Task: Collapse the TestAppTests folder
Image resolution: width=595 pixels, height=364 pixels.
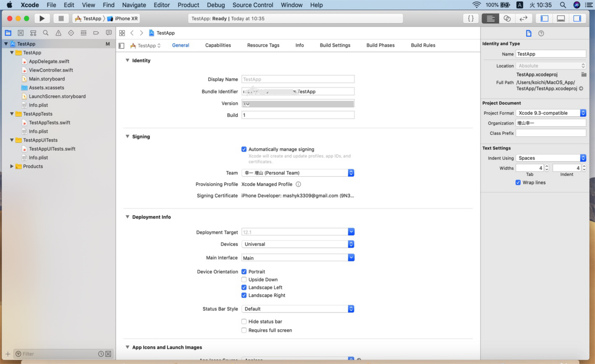Action: point(12,114)
